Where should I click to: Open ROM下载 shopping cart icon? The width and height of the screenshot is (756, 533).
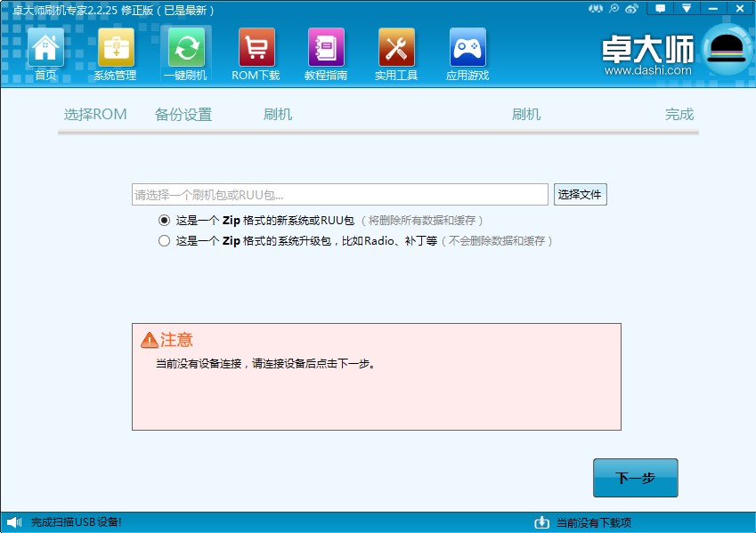coord(256,47)
